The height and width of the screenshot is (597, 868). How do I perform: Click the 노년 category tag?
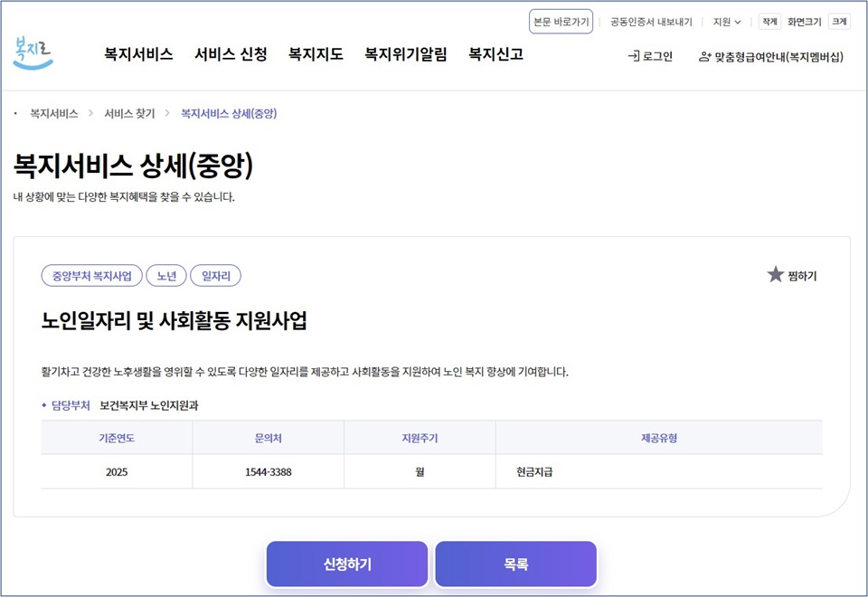tap(166, 276)
